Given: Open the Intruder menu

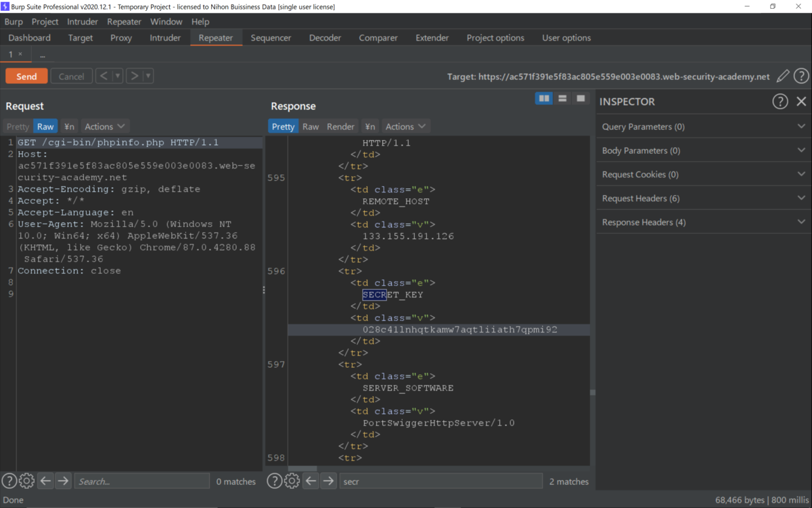Looking at the screenshot, I should (x=83, y=22).
